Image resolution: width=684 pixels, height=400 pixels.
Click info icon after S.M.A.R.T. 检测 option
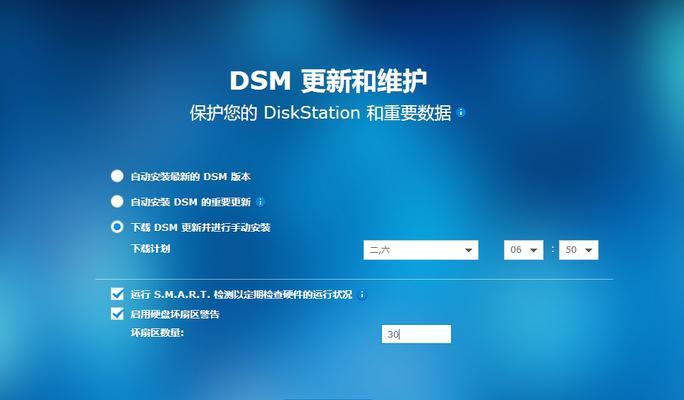[x=362, y=295]
